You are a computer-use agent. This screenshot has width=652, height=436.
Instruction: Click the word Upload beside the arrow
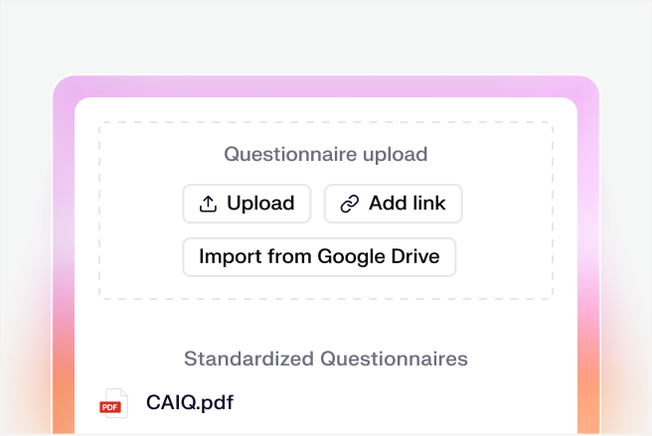coord(260,204)
